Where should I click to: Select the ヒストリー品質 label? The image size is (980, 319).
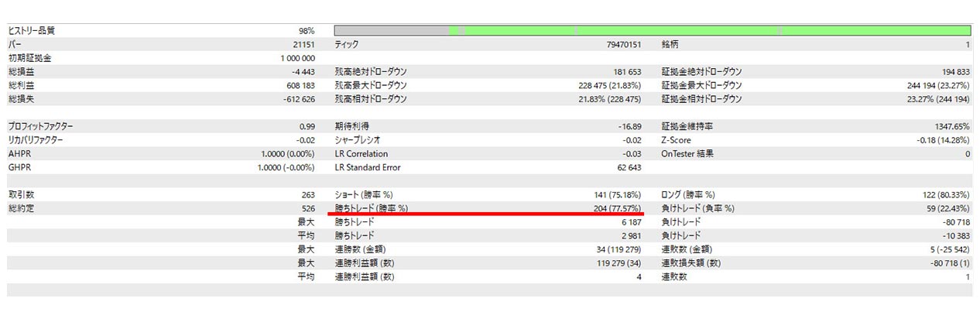click(x=32, y=31)
